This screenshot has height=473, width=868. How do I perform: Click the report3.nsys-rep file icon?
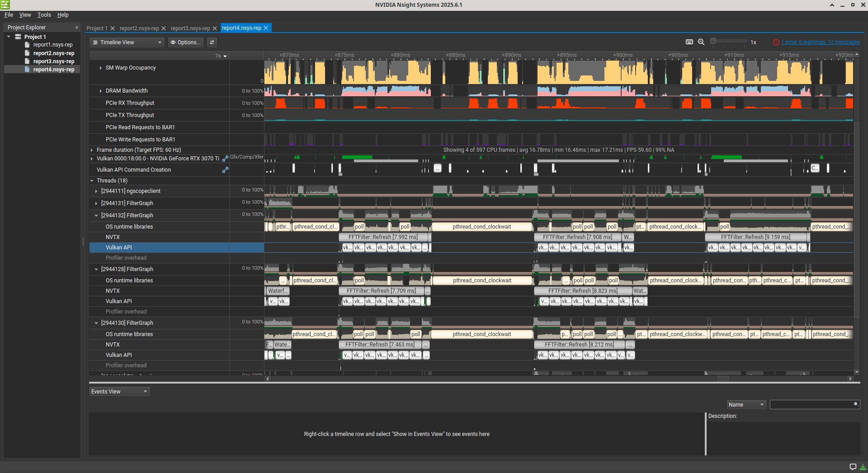point(27,61)
